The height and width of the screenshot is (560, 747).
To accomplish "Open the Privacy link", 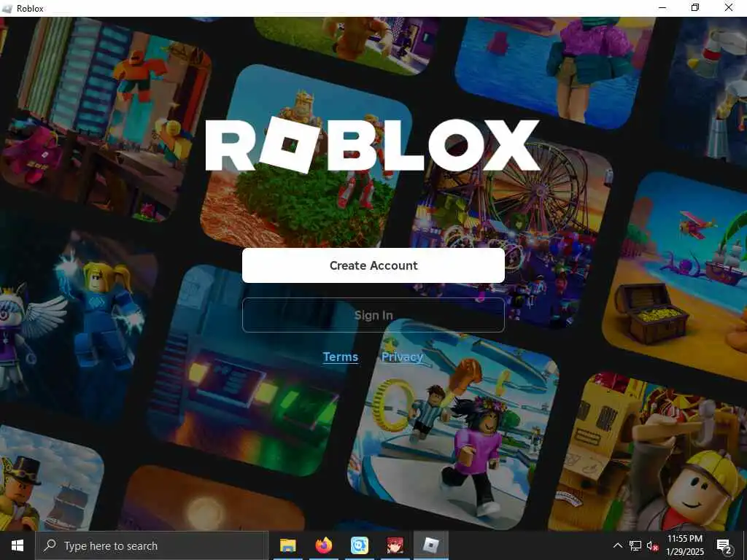I will click(402, 357).
